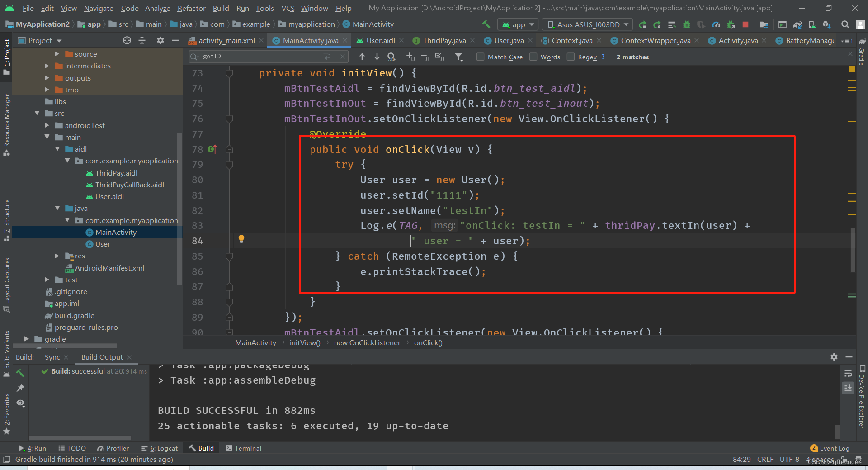Expand the res folder
Screen dimensions: 868x470
[57, 256]
